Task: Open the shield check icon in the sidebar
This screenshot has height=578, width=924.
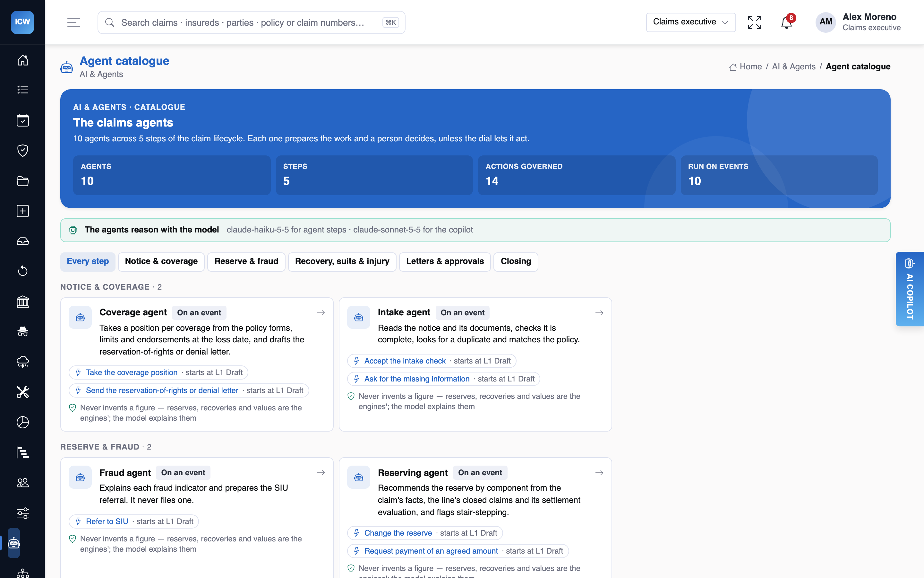Action: pos(22,151)
